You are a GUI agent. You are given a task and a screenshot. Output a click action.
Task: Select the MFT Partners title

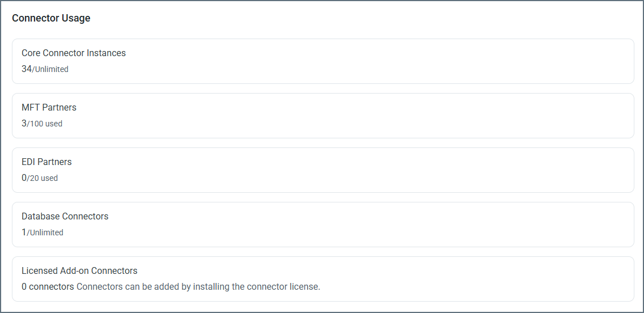coord(49,107)
